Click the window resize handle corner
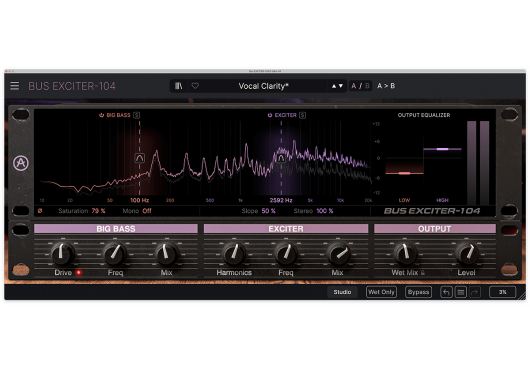 click(522, 296)
